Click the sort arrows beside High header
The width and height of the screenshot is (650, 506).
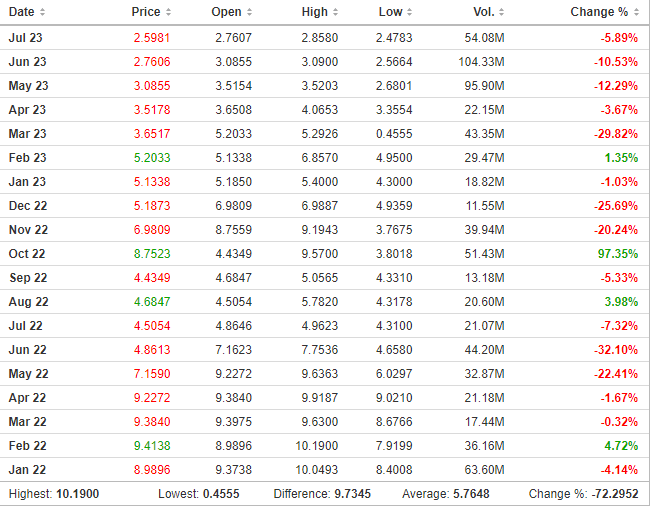pos(335,12)
